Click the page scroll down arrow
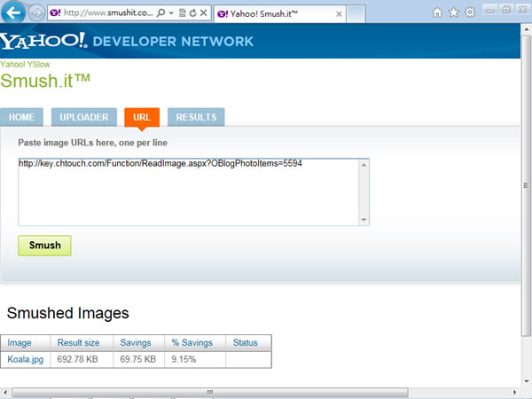 (526, 380)
